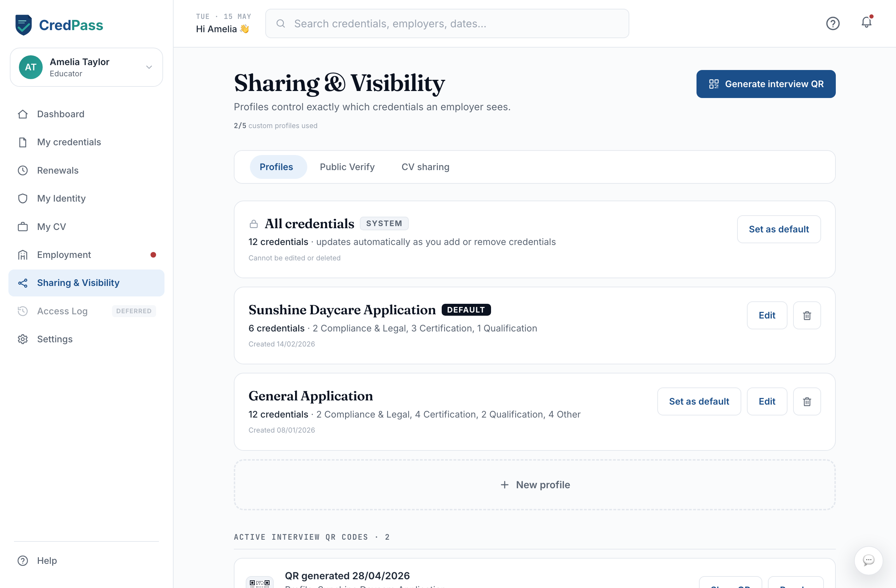
Task: Navigate to My CV
Action: pyautogui.click(x=86, y=226)
